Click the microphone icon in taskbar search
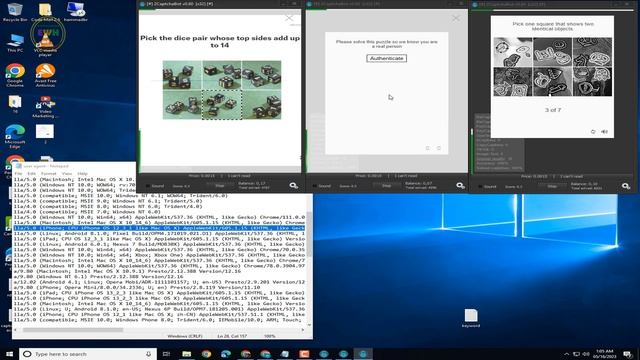This screenshot has width=640, height=360. 149,354
